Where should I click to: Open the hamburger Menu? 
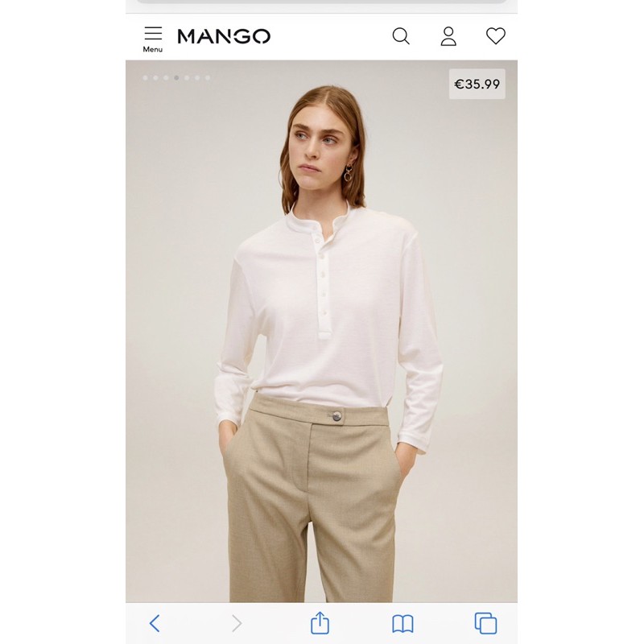pos(153,39)
